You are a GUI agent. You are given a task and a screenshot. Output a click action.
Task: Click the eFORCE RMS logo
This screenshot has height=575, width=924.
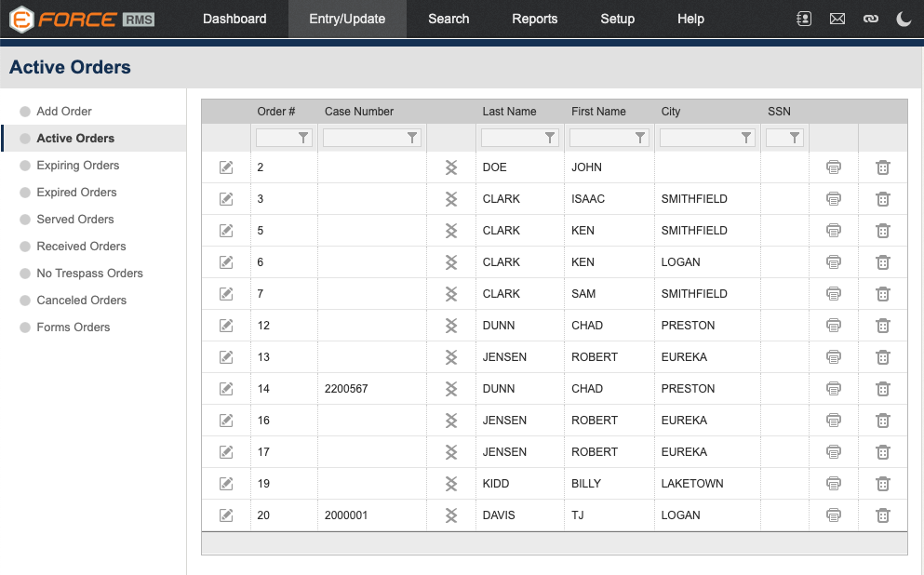pyautogui.click(x=79, y=19)
